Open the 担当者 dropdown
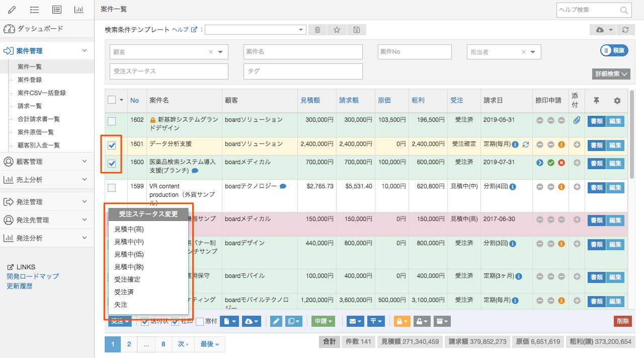This screenshot has height=358, width=644. coord(532,52)
